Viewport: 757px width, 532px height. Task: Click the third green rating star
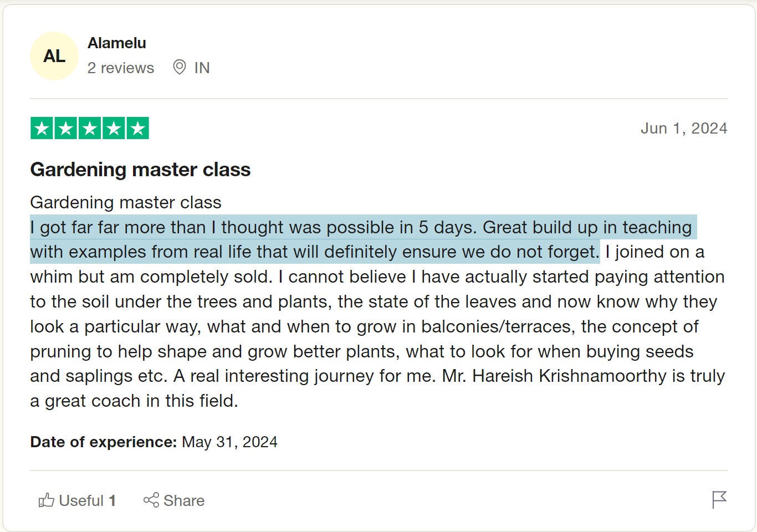(x=90, y=129)
